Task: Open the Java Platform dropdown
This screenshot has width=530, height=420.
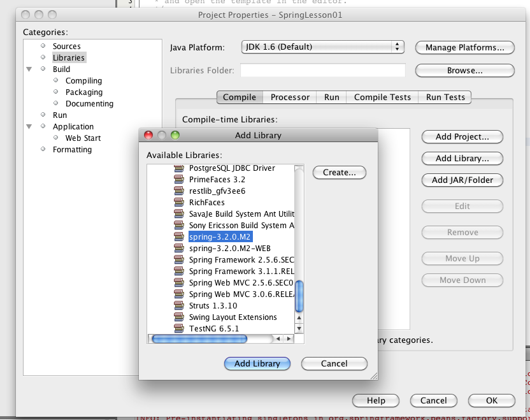Action: coord(323,47)
